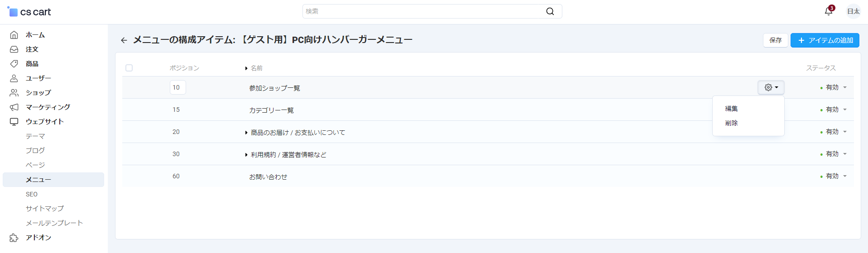
Task: Open the Marketing megaphone icon
Action: 14,107
